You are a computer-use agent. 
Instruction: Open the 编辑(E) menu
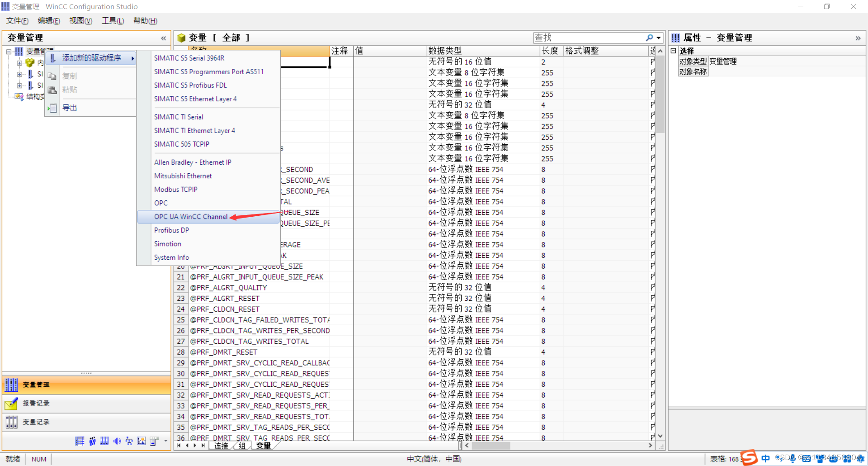(x=49, y=21)
